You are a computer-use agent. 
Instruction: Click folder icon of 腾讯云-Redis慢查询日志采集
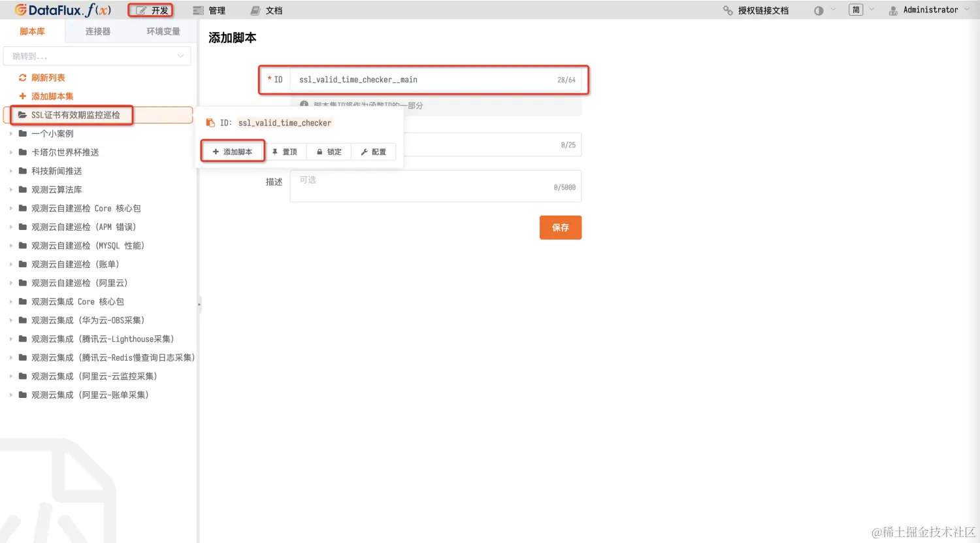(x=23, y=358)
